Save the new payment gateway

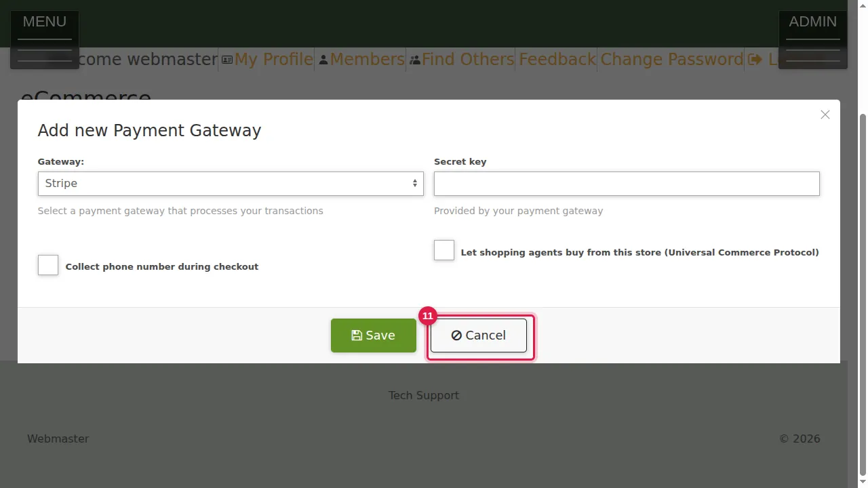click(374, 335)
